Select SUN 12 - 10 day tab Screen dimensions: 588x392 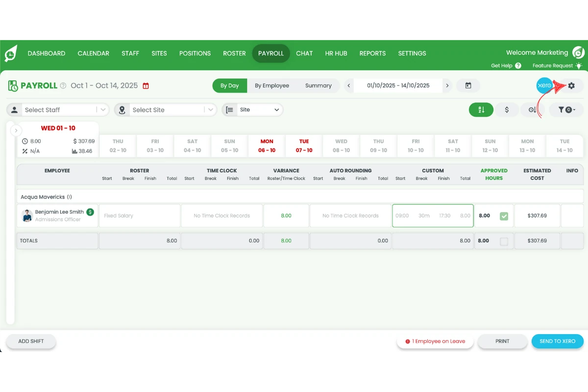pos(490,146)
